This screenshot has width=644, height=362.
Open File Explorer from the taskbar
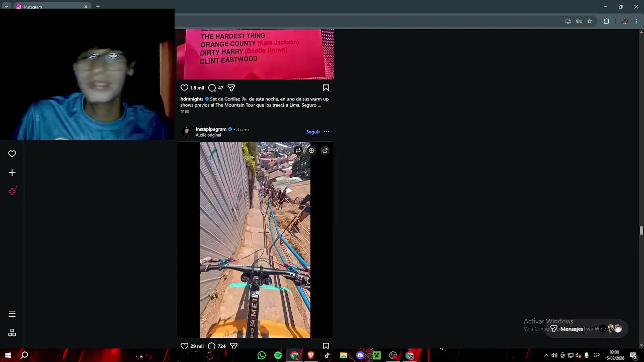(344, 355)
